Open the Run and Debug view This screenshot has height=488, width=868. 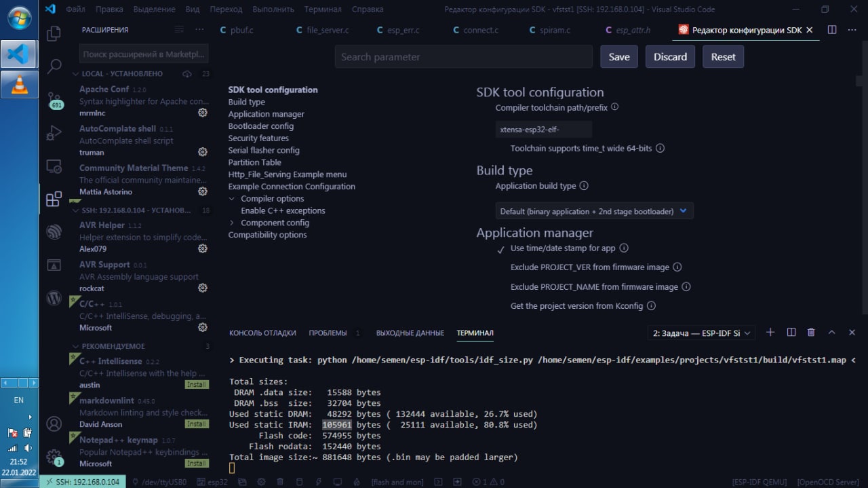pyautogui.click(x=54, y=133)
